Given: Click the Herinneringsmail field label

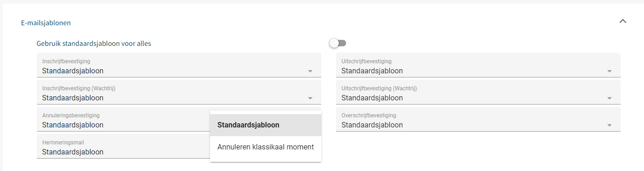Looking at the screenshot, I should point(63,143).
